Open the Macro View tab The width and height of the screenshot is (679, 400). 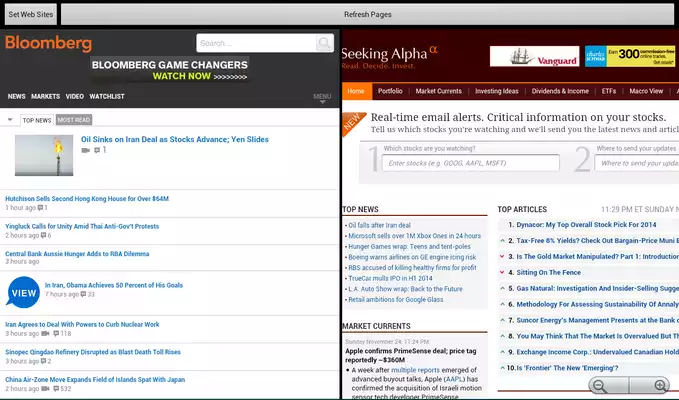[646, 91]
